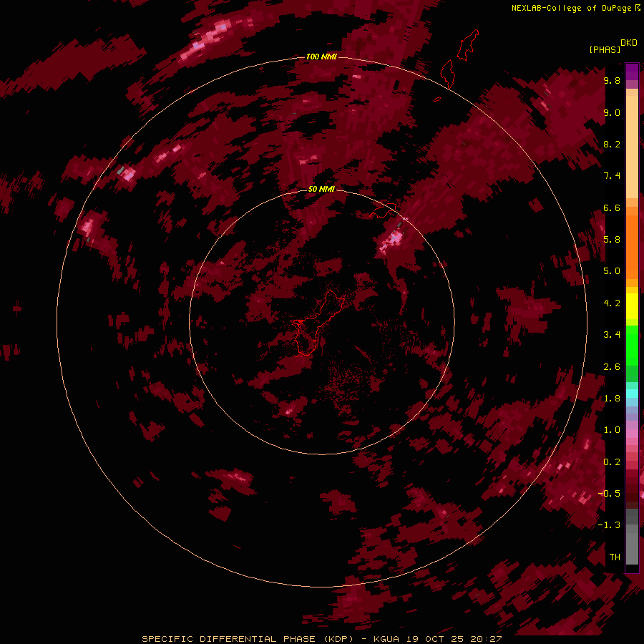Screen dimensions: 644x644
Task: Click the 19 OCT 25 date text
Action: (x=435, y=639)
